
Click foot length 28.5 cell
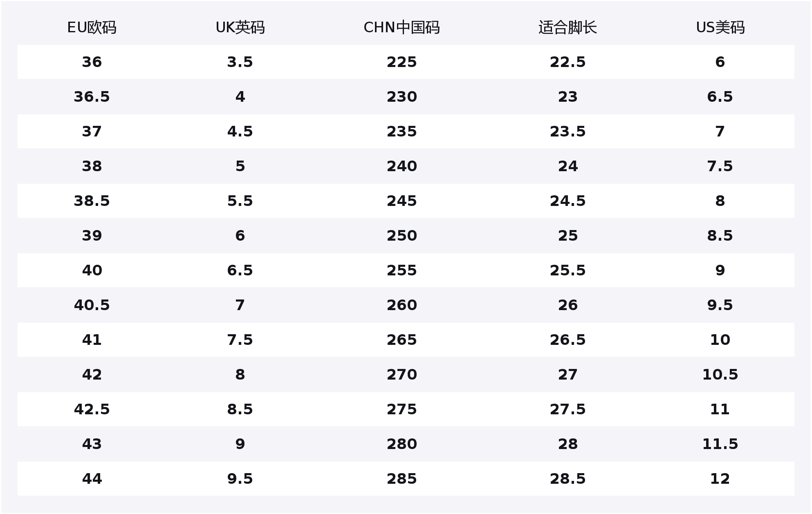568,479
